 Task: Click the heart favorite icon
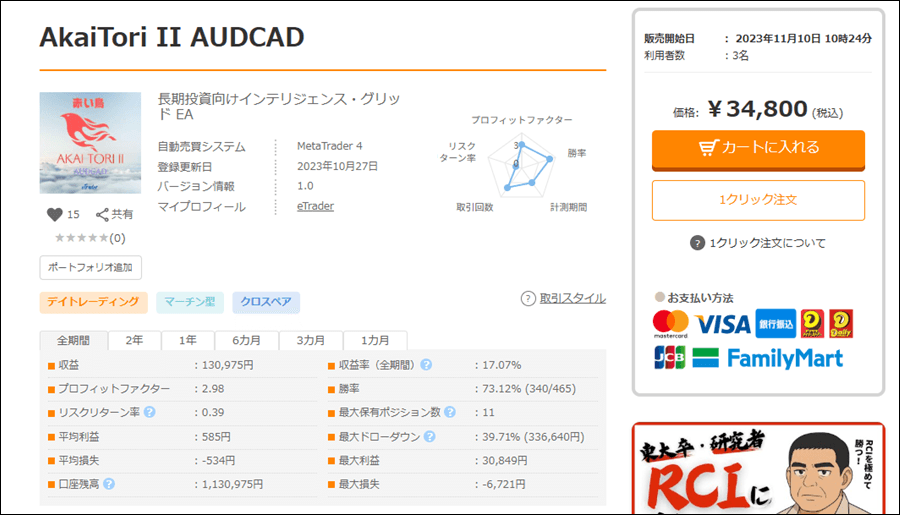pyautogui.click(x=55, y=214)
